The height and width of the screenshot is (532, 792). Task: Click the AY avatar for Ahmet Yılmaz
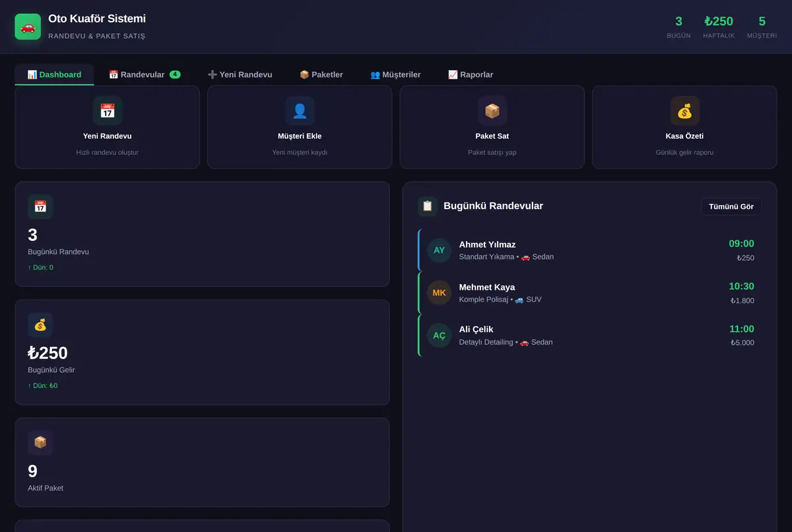439,250
